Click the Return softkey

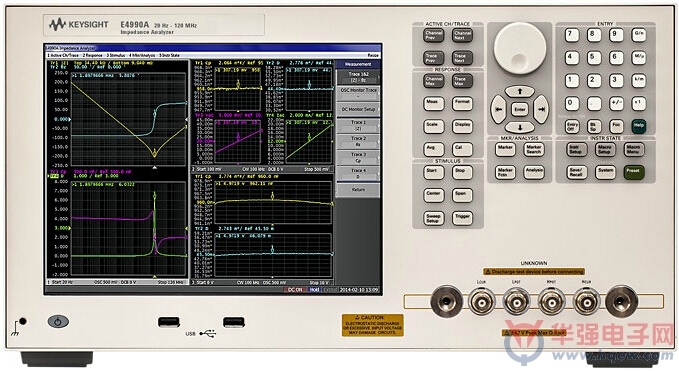point(358,190)
